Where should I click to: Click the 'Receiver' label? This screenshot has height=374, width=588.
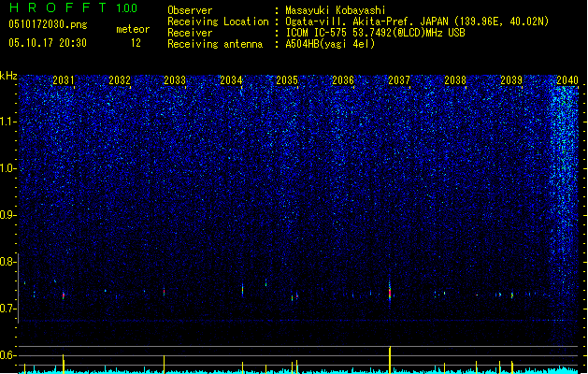coord(190,33)
